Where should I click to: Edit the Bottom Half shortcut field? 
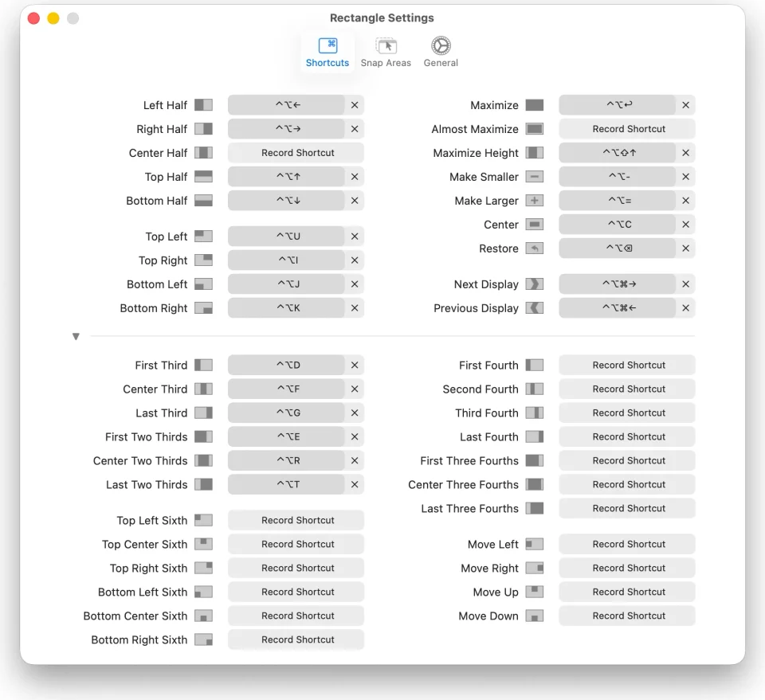286,201
